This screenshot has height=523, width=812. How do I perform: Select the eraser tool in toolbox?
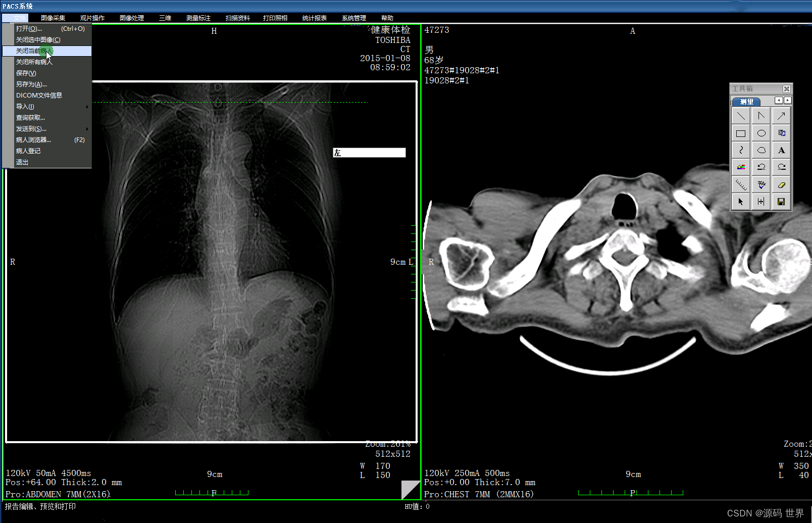tap(781, 184)
